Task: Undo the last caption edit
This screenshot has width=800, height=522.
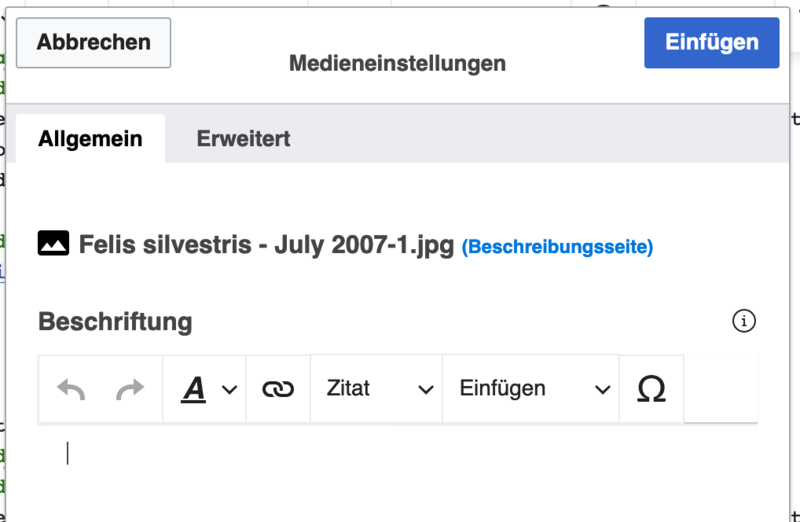Action: [71, 389]
